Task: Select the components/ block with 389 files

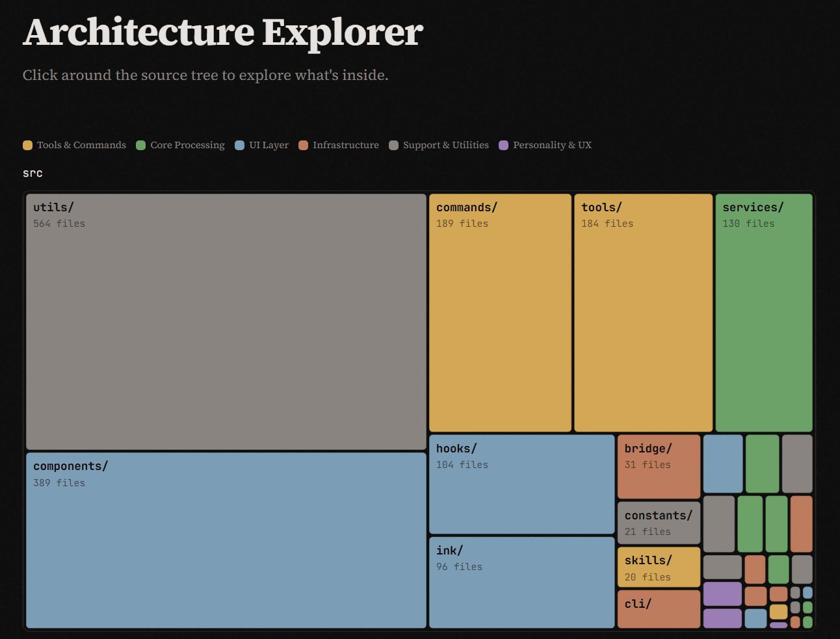Action: point(226,540)
